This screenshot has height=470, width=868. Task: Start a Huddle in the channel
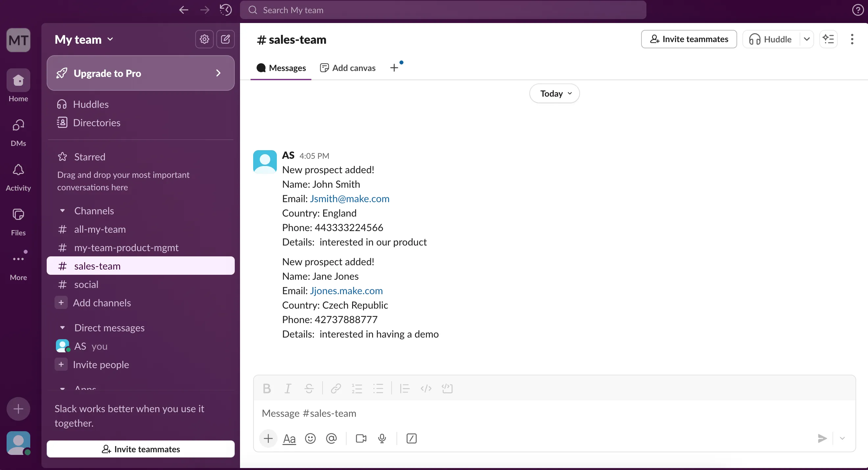coord(771,39)
